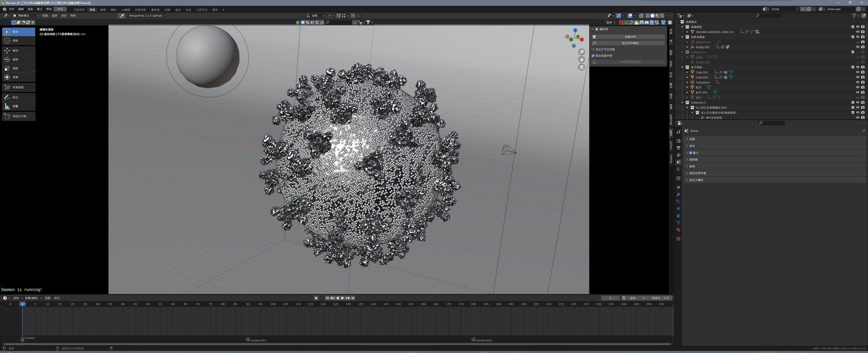
Task: Click the pin icon next to Scene properties
Action: [x=863, y=131]
